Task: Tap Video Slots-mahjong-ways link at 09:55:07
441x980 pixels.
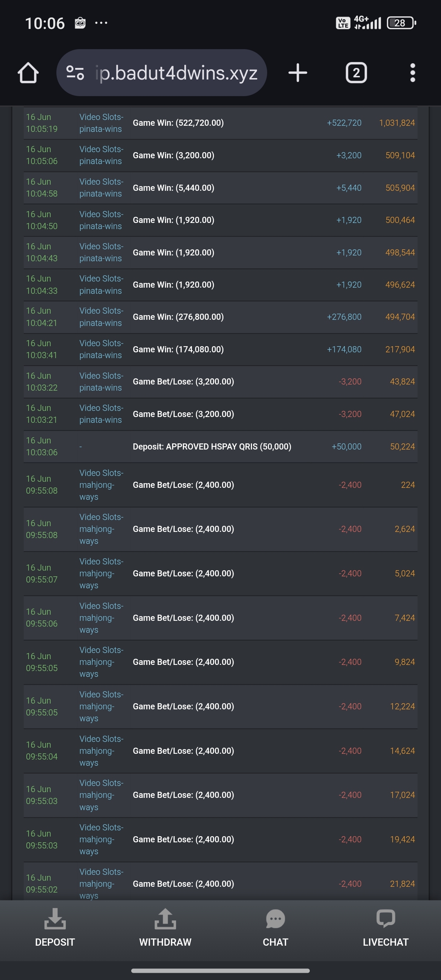Action: pos(101,573)
